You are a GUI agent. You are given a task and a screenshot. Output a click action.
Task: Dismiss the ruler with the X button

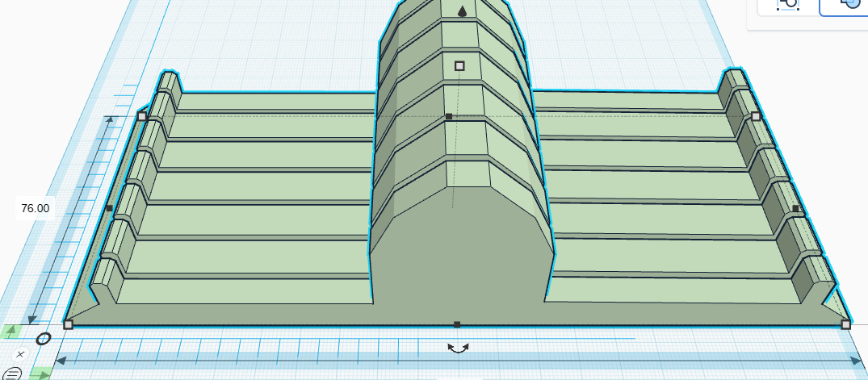[x=20, y=354]
